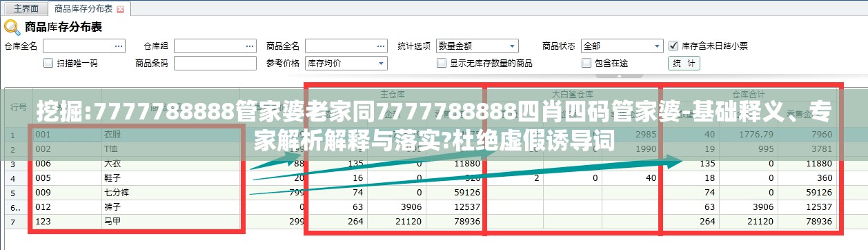Select product code cell 002

click(67, 148)
